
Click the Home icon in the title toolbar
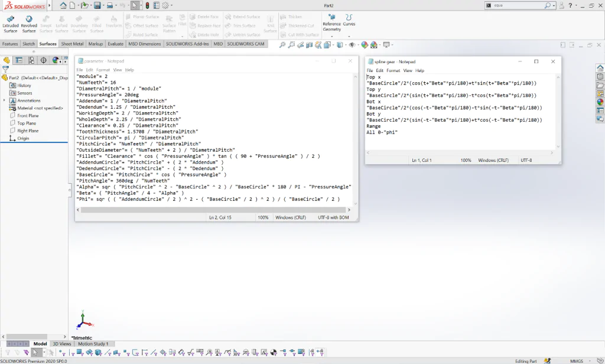coord(63,5)
